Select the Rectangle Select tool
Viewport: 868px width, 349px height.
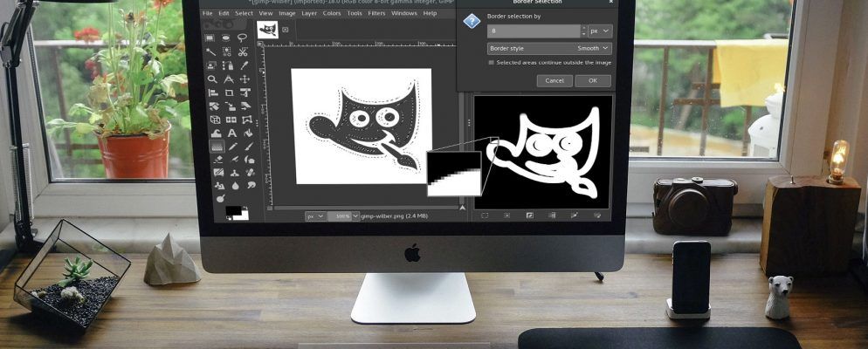(210, 38)
